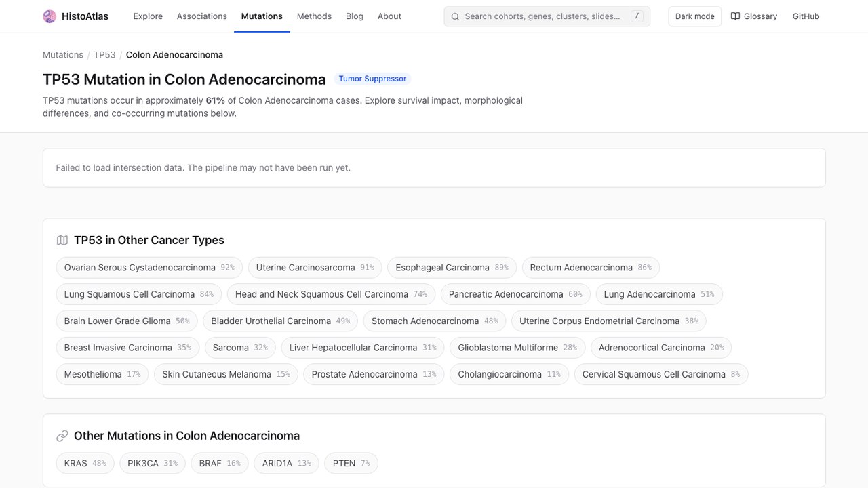Screen dimensions: 868x488
Task: Open the Adrenocortical Carcinoma chip
Action: (661, 348)
